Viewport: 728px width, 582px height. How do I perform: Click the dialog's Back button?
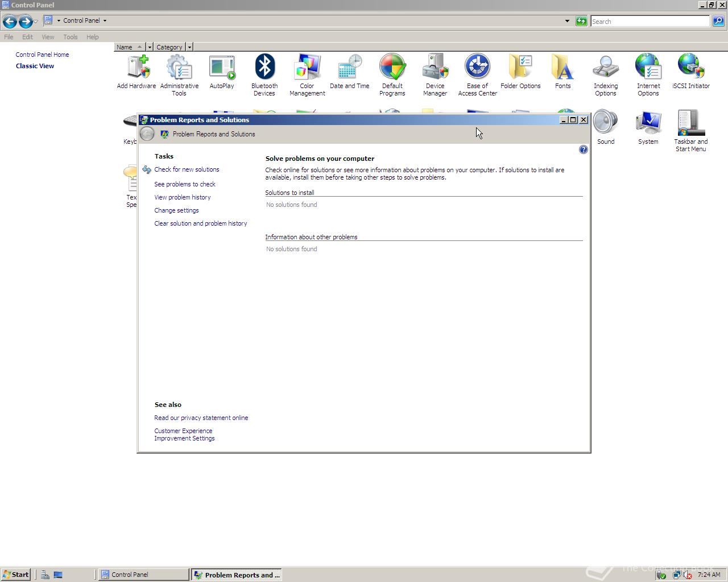[x=147, y=134]
